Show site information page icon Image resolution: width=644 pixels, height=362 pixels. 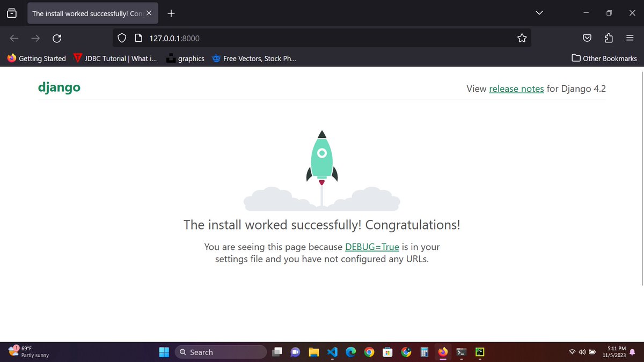[138, 38]
